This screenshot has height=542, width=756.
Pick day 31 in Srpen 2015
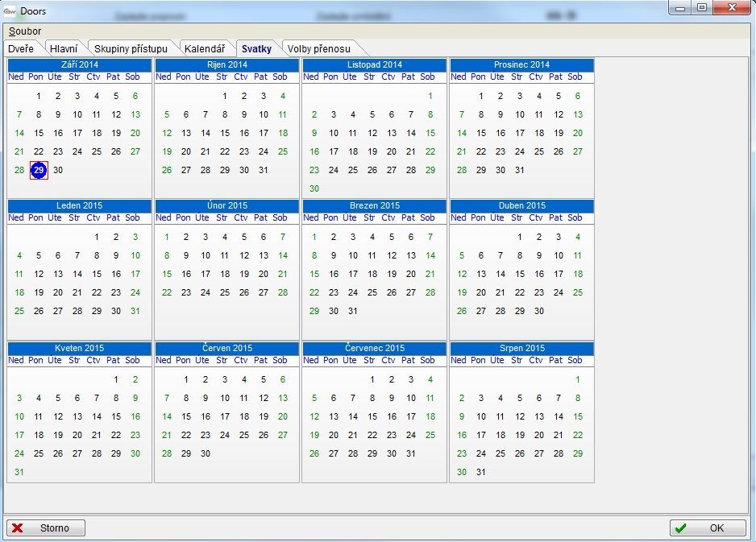click(x=481, y=472)
